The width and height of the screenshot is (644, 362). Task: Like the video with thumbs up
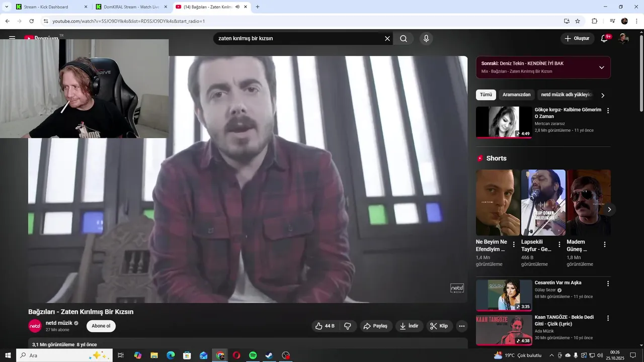(x=325, y=326)
